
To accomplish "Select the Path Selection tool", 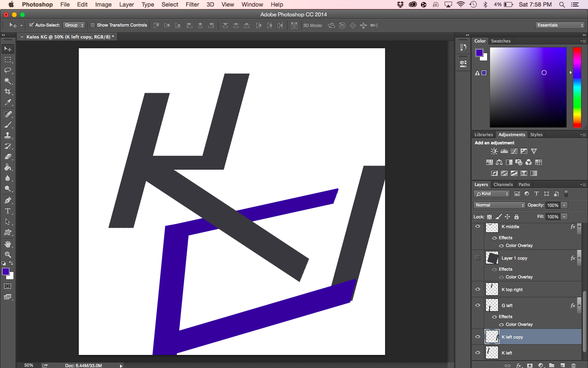I will [x=8, y=222].
